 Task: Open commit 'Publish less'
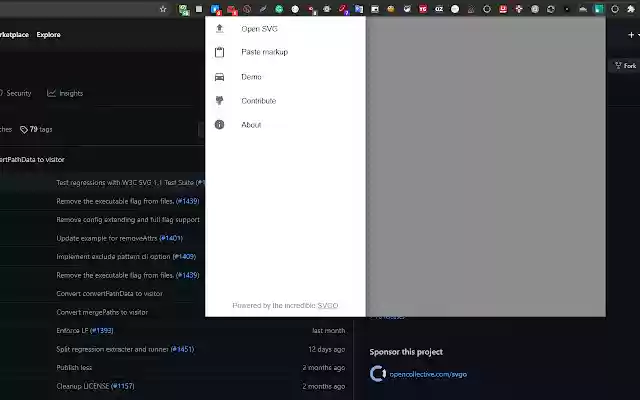tap(74, 368)
